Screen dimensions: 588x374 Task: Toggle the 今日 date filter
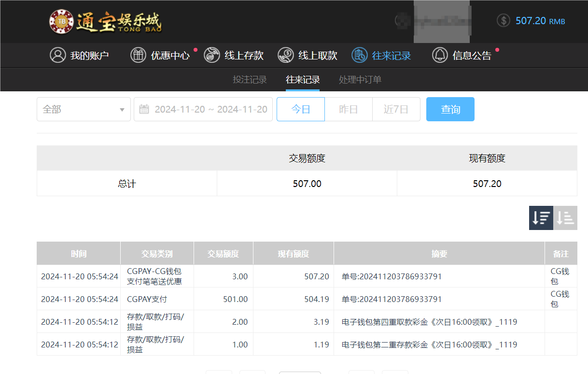300,109
